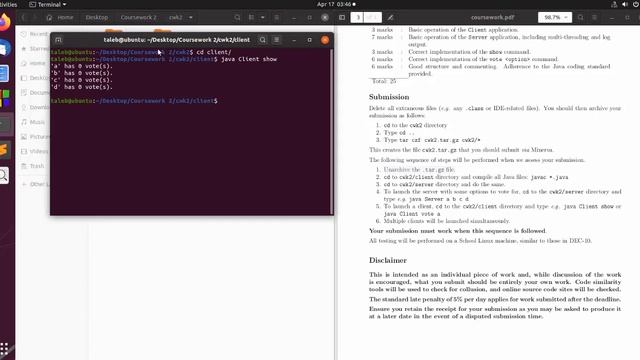Click Activities in the top bar
The height and width of the screenshot is (360, 640).
[x=8, y=4]
